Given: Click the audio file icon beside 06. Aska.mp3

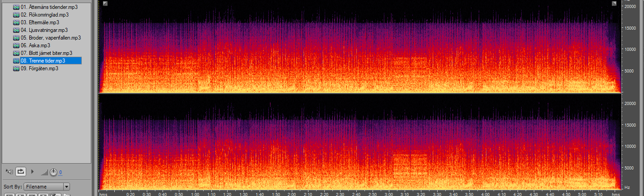Looking at the screenshot, I should coord(16,45).
